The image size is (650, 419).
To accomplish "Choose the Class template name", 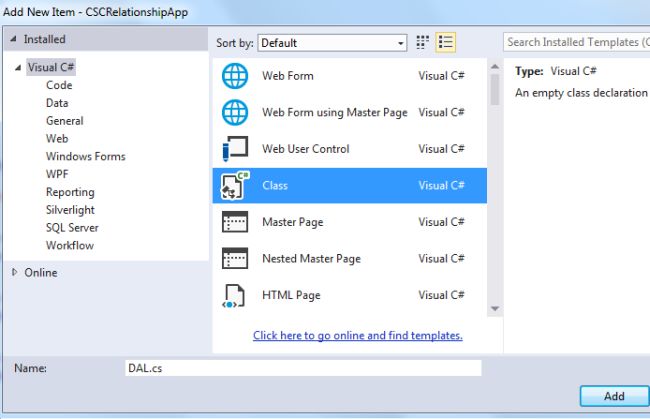I will tap(275, 185).
